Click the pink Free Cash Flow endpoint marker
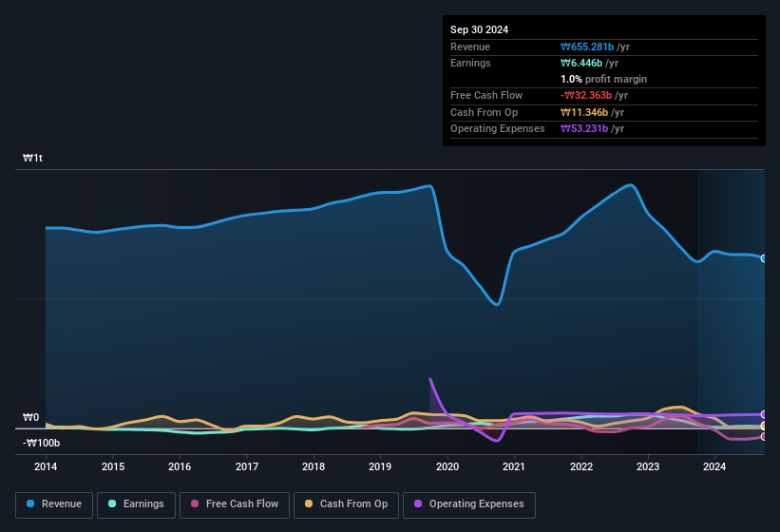This screenshot has height=532, width=780. click(764, 437)
